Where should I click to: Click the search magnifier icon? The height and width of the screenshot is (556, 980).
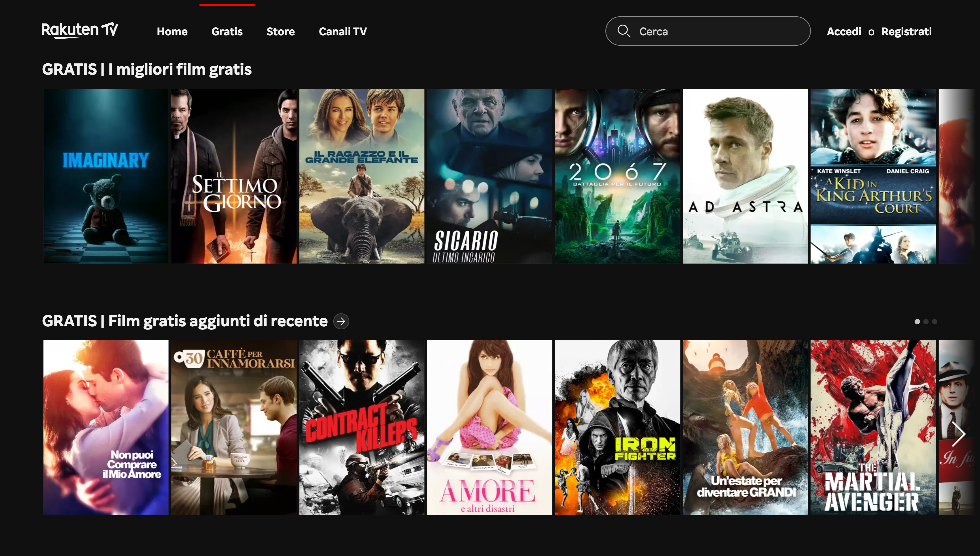[x=623, y=31]
